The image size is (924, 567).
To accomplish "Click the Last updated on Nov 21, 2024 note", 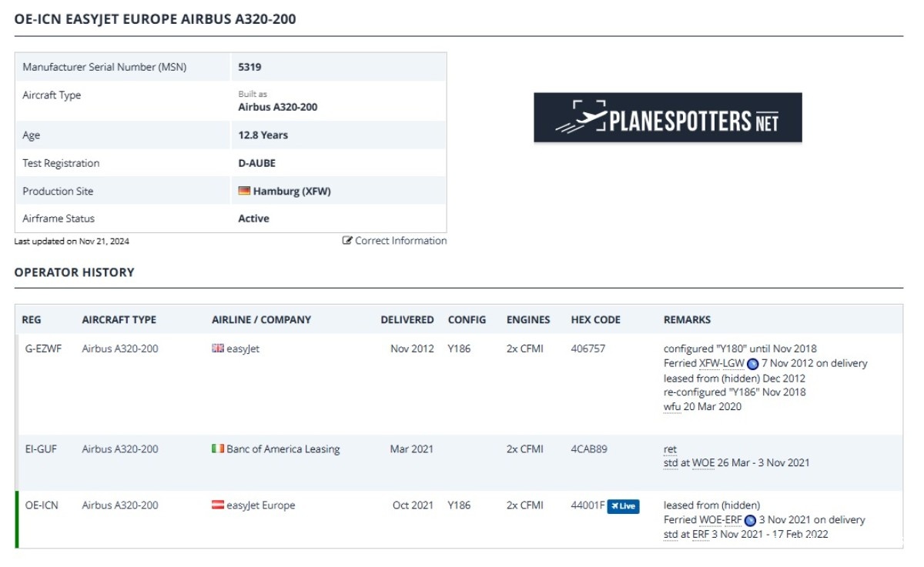I will 72,242.
